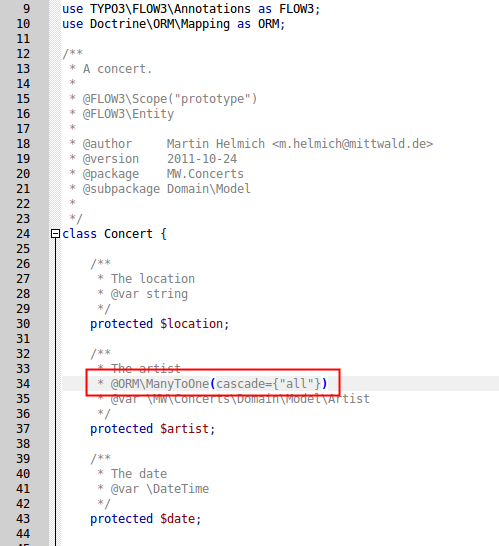This screenshot has width=499, height=546.
Task: Click the $date variable
Action: 177,519
